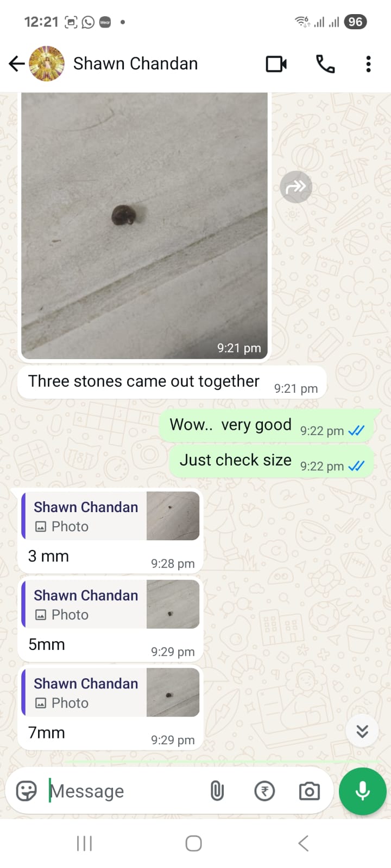This screenshot has width=391, height=868.
Task: Start a video call with Shawn Chandan
Action: pyautogui.click(x=276, y=64)
